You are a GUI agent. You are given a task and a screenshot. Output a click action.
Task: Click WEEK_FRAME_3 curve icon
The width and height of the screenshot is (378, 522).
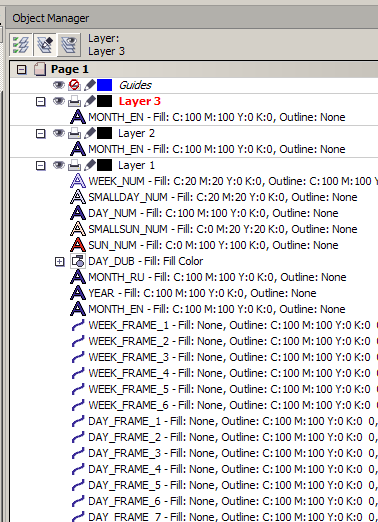[78, 357]
